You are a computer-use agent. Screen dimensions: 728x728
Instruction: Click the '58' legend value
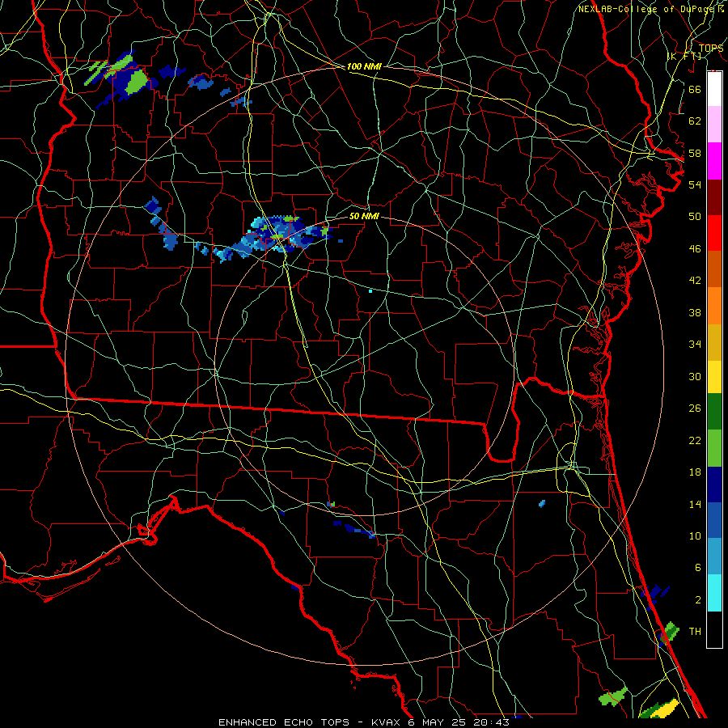coord(695,153)
